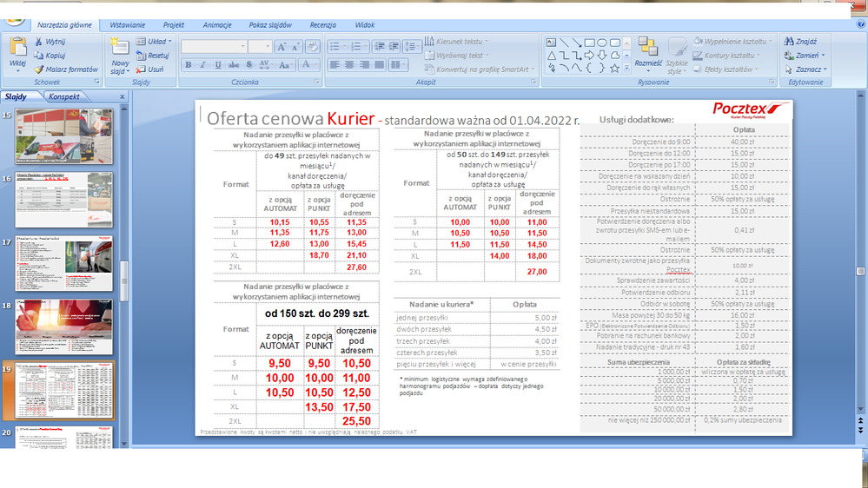Click Konwertuj na grafikę SmartArt
The width and height of the screenshot is (868, 488).
tap(480, 69)
